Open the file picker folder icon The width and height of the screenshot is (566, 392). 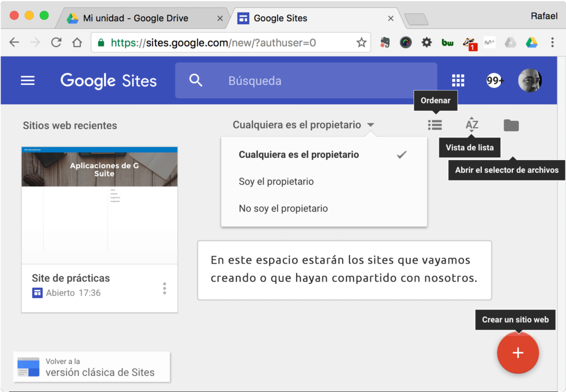pyautogui.click(x=511, y=125)
